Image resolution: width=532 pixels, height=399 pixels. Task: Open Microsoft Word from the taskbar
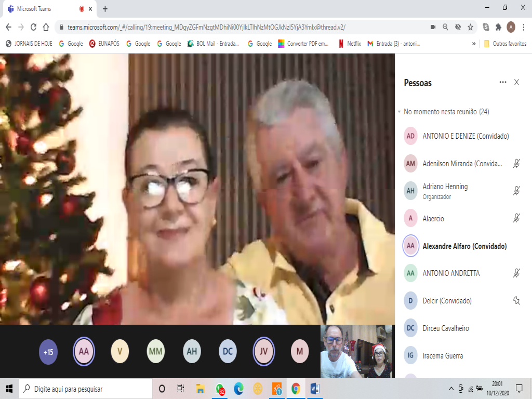315,389
